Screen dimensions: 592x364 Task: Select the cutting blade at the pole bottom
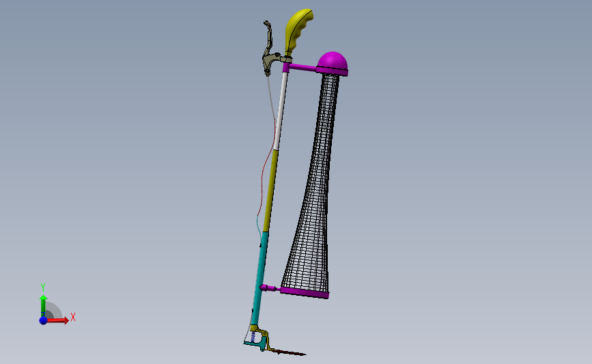click(x=289, y=352)
